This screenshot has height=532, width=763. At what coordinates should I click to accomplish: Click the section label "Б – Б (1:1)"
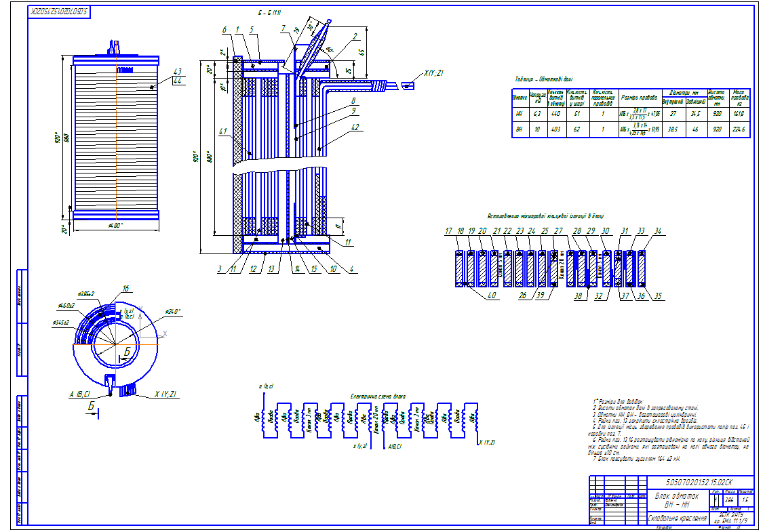[269, 13]
